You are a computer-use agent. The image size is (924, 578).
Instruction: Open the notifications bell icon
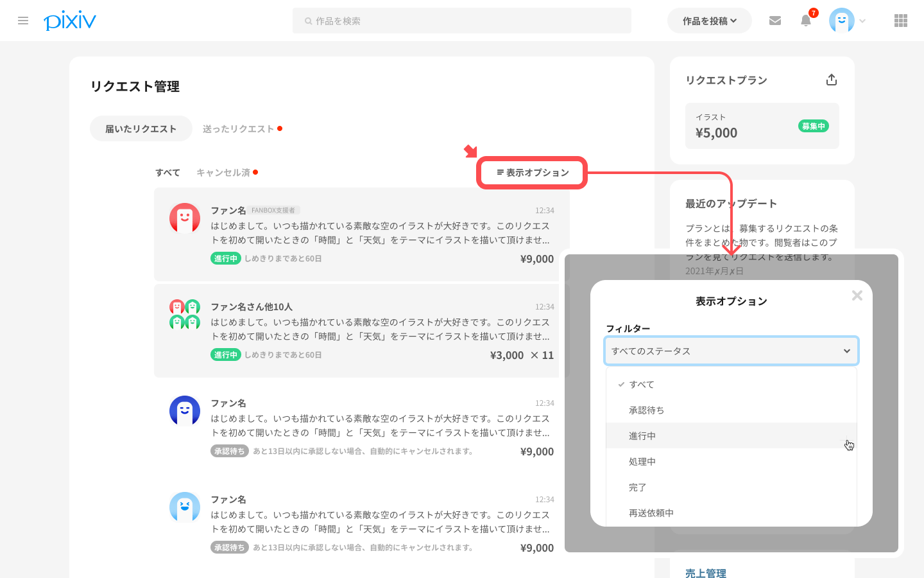tap(806, 21)
